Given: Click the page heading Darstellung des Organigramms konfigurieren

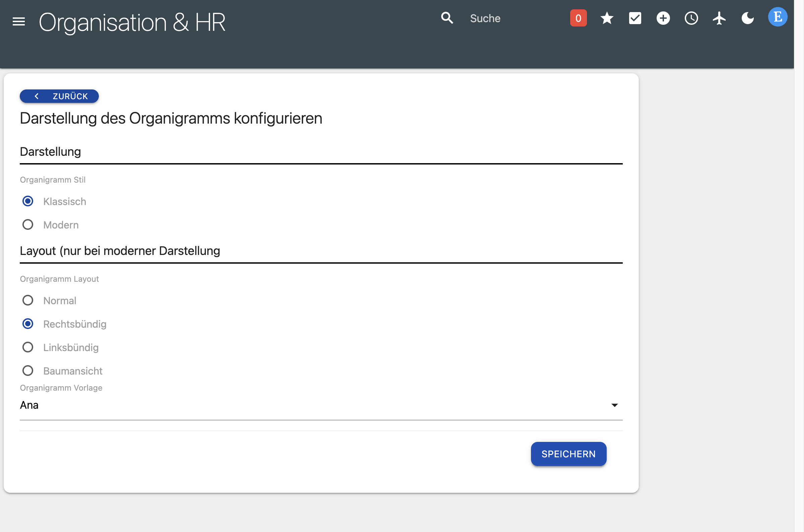Looking at the screenshot, I should coord(171,118).
